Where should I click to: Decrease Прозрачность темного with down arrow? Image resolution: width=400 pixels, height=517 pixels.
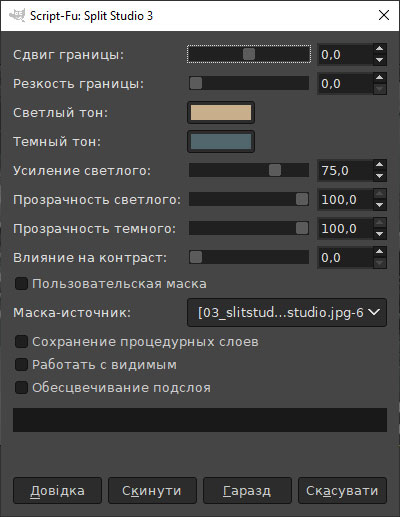point(379,234)
